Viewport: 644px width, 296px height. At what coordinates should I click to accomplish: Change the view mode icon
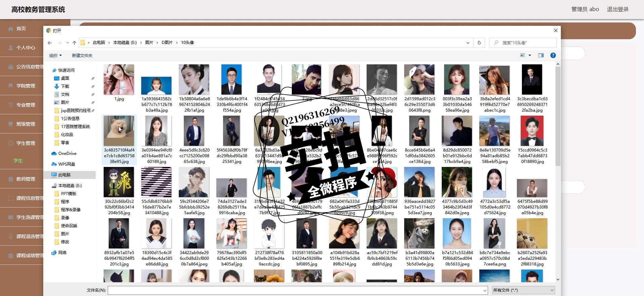pos(523,55)
